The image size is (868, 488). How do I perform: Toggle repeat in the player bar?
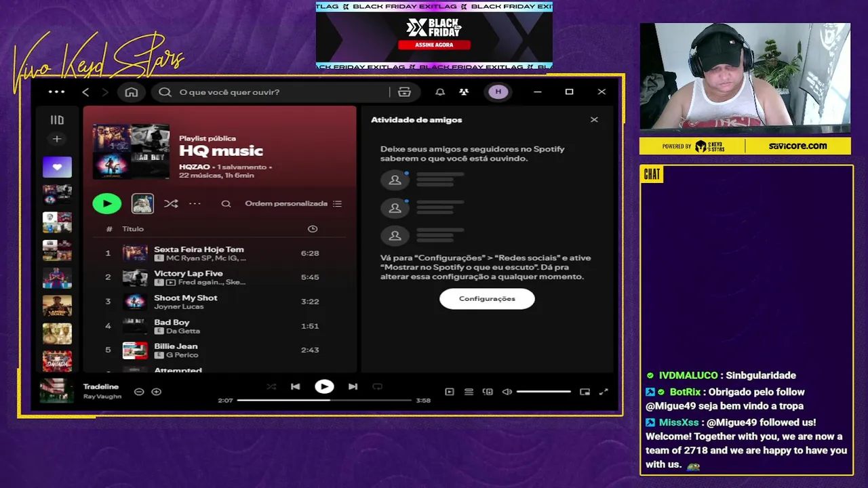[x=377, y=387]
